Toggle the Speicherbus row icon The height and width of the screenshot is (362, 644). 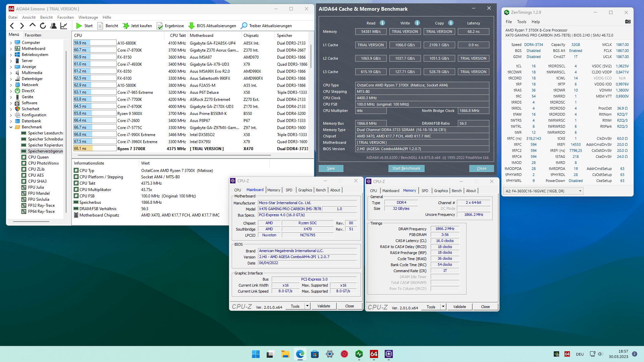pyautogui.click(x=76, y=202)
